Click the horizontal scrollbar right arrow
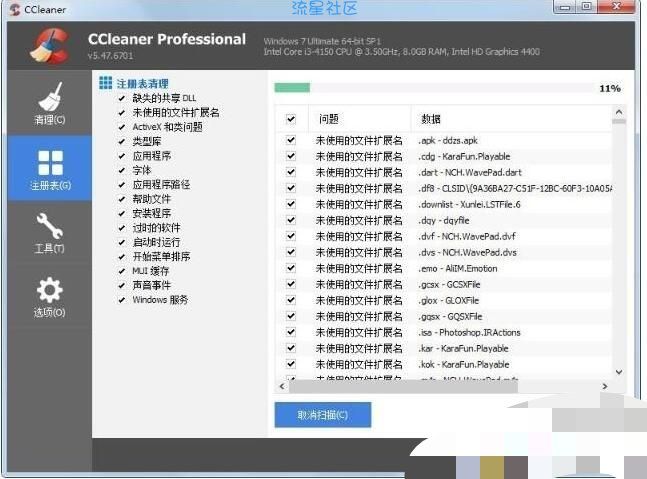 (x=604, y=387)
